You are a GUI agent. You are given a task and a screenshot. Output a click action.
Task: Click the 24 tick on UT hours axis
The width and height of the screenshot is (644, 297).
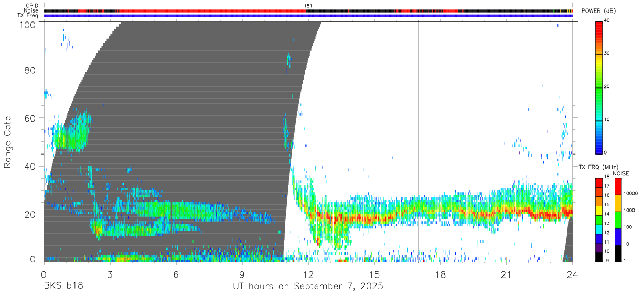pyautogui.click(x=573, y=274)
